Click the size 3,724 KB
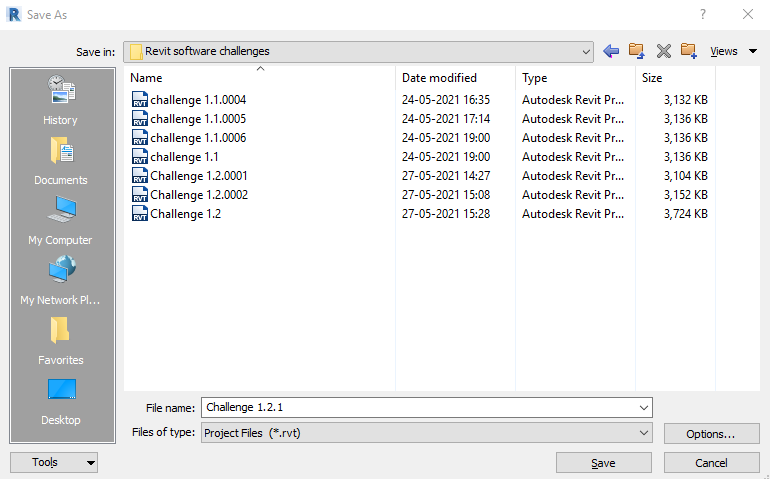The image size is (770, 479). click(686, 214)
